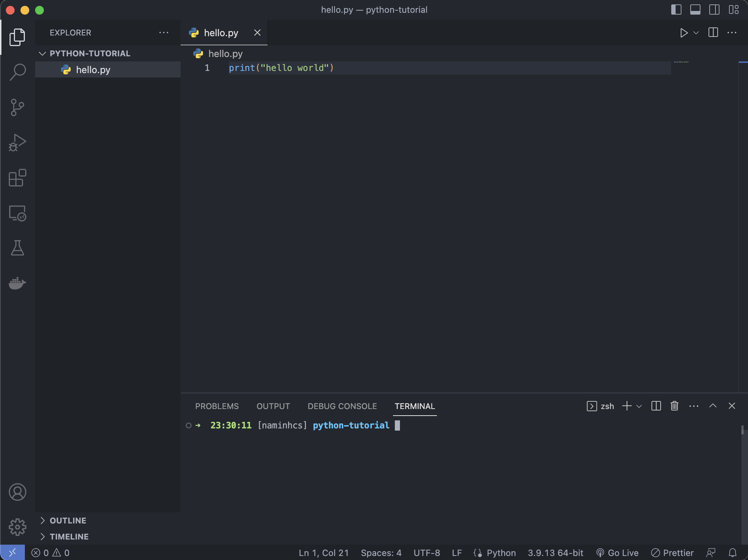
Task: Change end of line sequence LF
Action: [457, 553]
